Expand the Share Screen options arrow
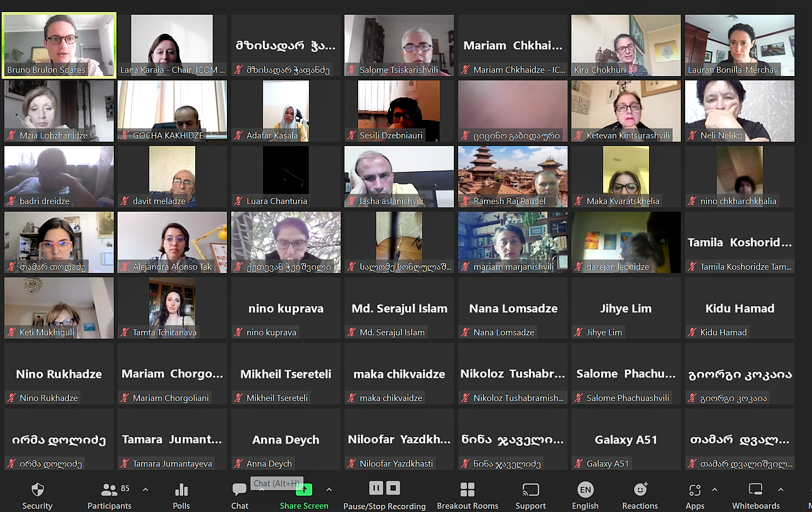Screen dimensions: 812x512 point(329,490)
